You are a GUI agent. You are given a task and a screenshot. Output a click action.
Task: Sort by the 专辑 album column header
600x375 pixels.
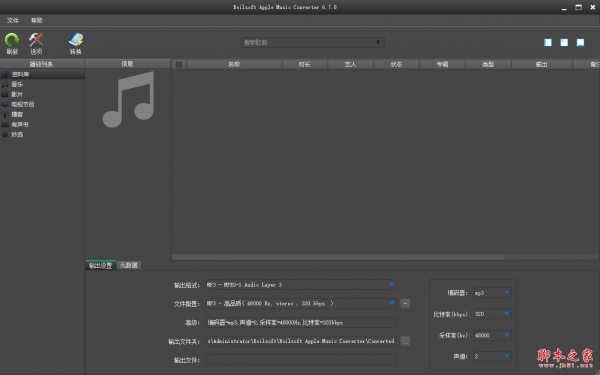442,64
